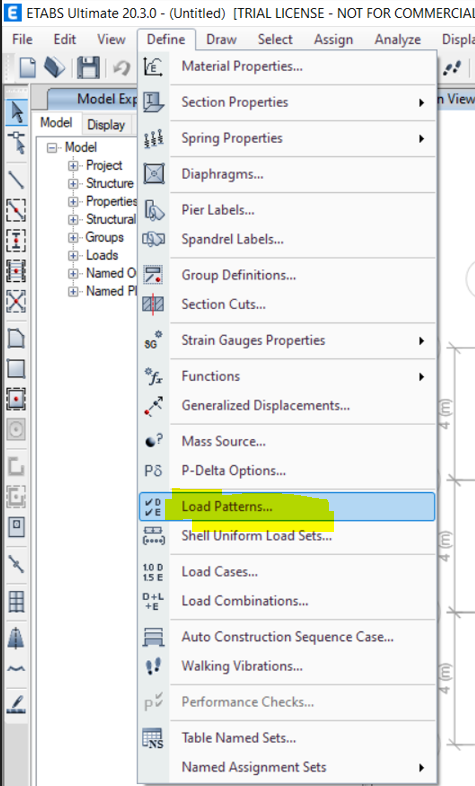Image resolution: width=475 pixels, height=786 pixels.
Task: Select the pointer arrow tool in sidebar
Action: (x=17, y=112)
